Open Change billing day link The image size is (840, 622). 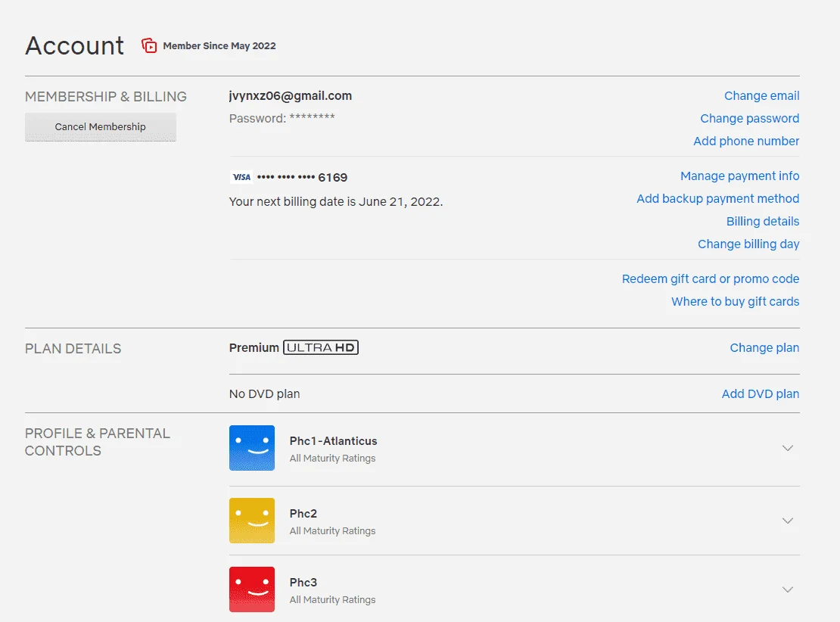point(748,244)
